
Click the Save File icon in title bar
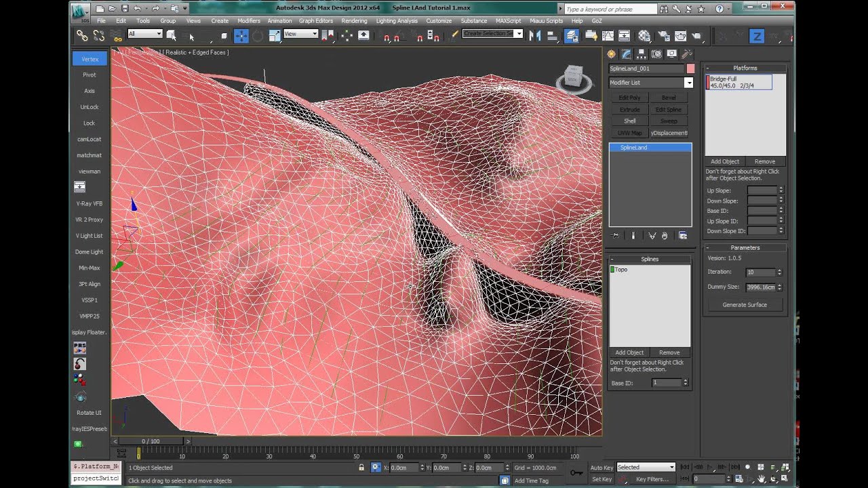tap(125, 9)
